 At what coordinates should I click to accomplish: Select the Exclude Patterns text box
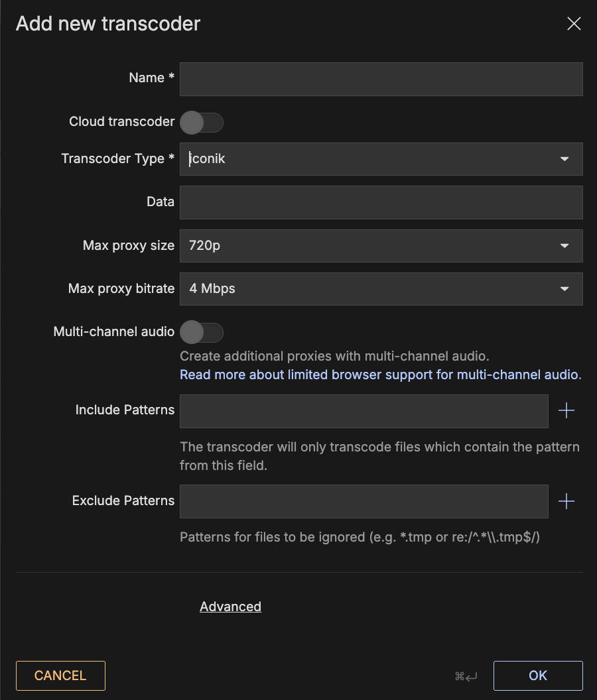[x=364, y=501]
